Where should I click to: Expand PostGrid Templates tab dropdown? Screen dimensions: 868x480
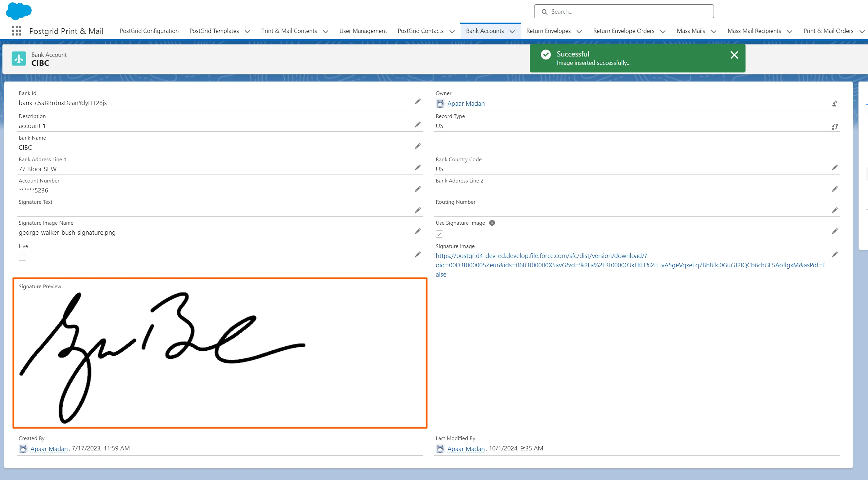pyautogui.click(x=247, y=32)
